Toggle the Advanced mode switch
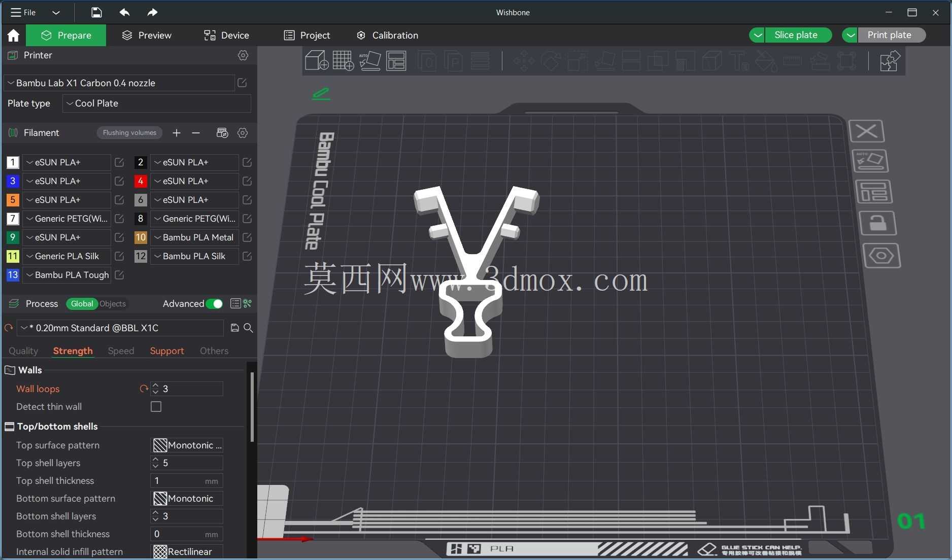Viewport: 952px width, 560px height. click(215, 304)
